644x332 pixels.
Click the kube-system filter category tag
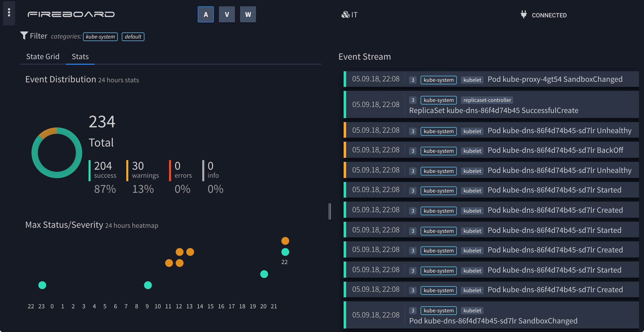(x=100, y=36)
